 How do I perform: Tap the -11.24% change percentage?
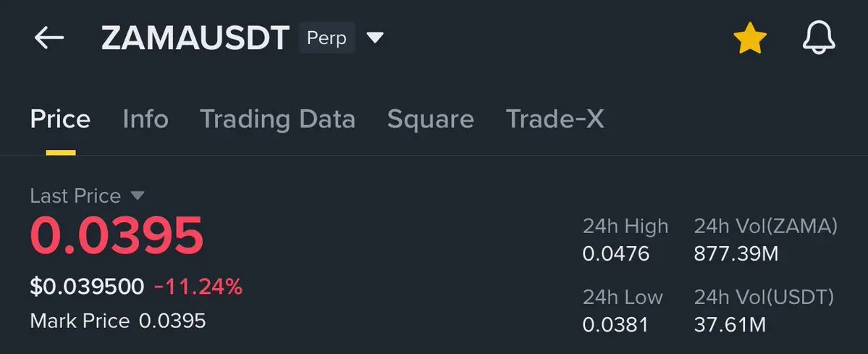(x=198, y=287)
